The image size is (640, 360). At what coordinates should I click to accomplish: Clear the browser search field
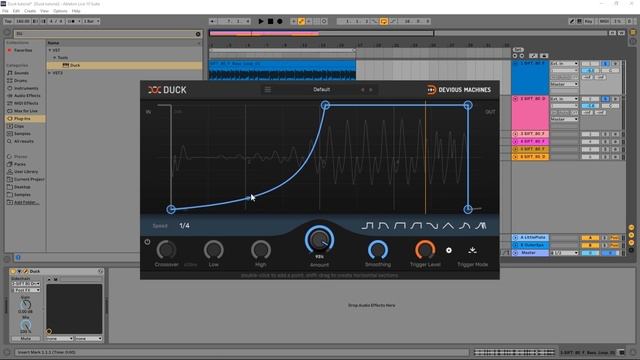click(198, 34)
